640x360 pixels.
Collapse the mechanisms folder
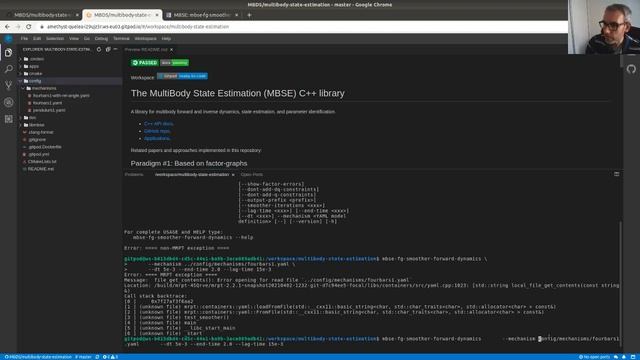(x=44, y=89)
